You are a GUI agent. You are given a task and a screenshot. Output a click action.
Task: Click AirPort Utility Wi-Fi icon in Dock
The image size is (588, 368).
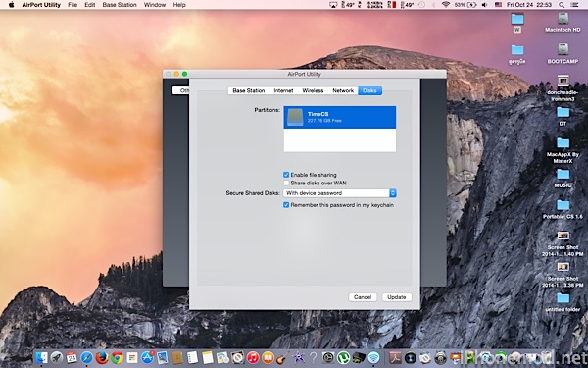tap(373, 358)
